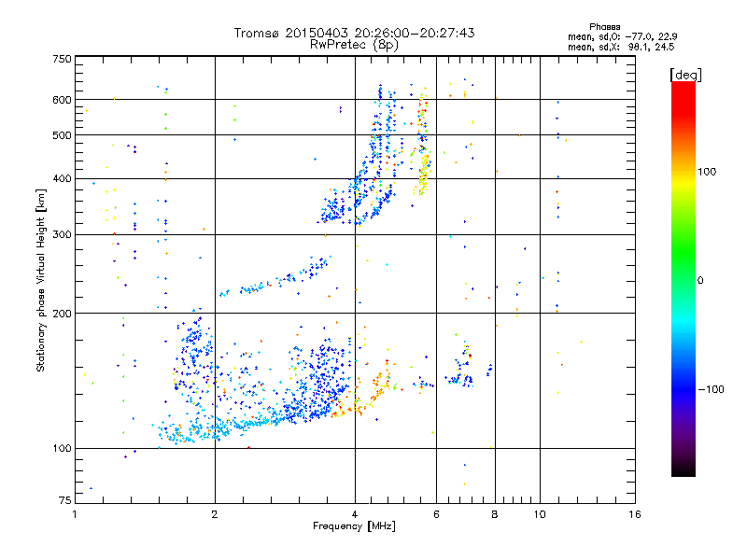The width and height of the screenshot is (747, 560).
Task: Click the 0 label beside the color bar
Action: point(700,281)
